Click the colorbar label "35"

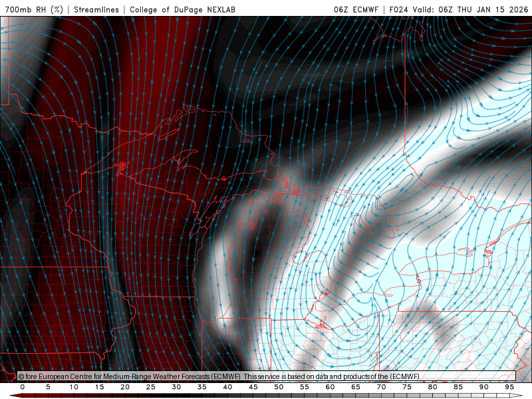click(x=202, y=387)
